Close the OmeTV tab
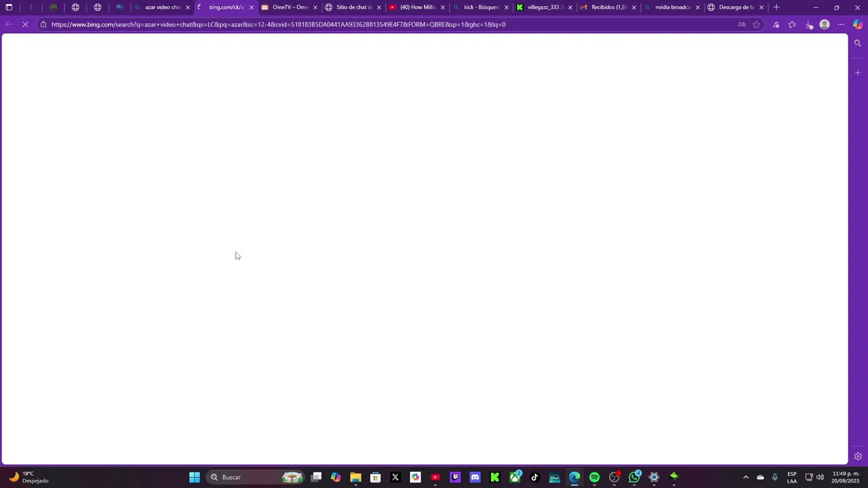This screenshot has height=488, width=868. tap(315, 7)
